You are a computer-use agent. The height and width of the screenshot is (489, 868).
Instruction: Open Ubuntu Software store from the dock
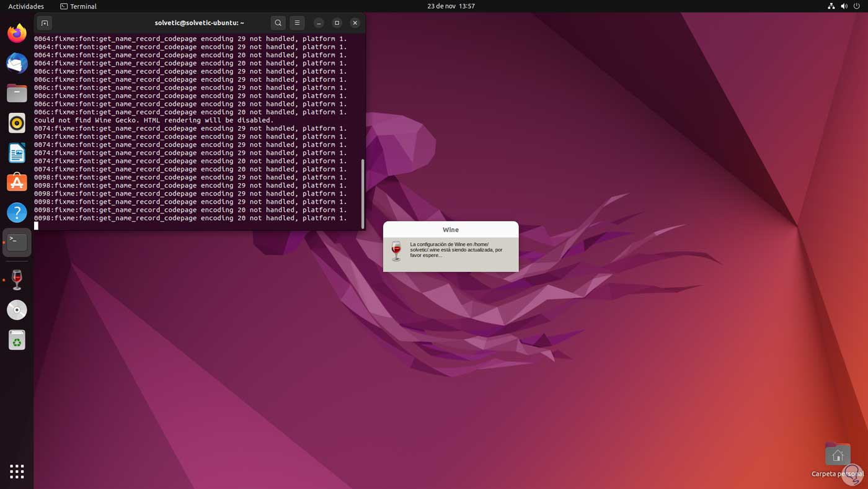coord(17,182)
